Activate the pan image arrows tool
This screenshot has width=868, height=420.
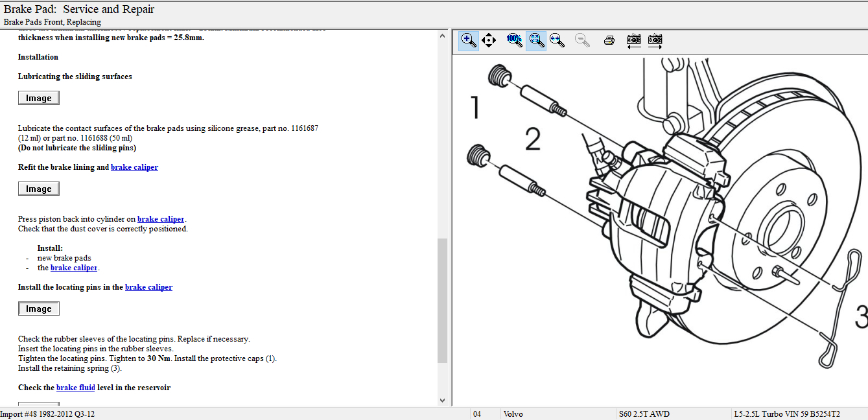[x=489, y=40]
